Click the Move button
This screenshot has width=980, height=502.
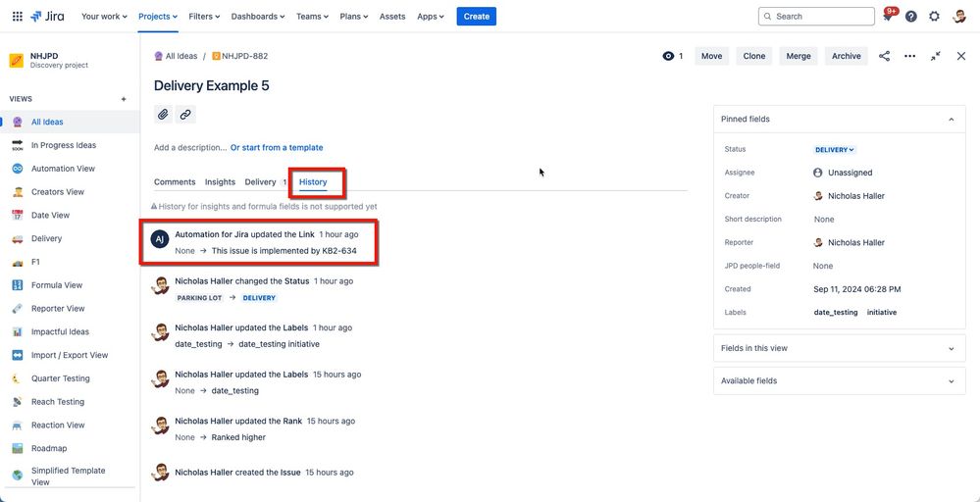click(x=712, y=56)
